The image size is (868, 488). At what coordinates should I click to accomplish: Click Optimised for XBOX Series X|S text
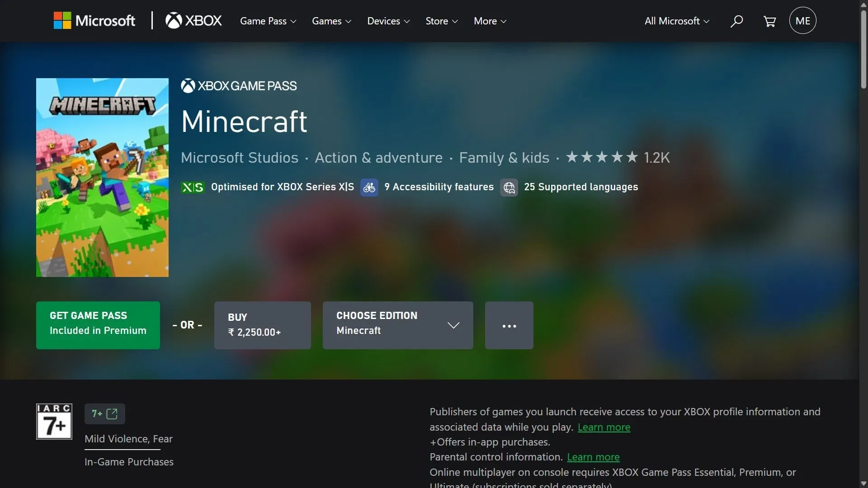[x=283, y=187]
